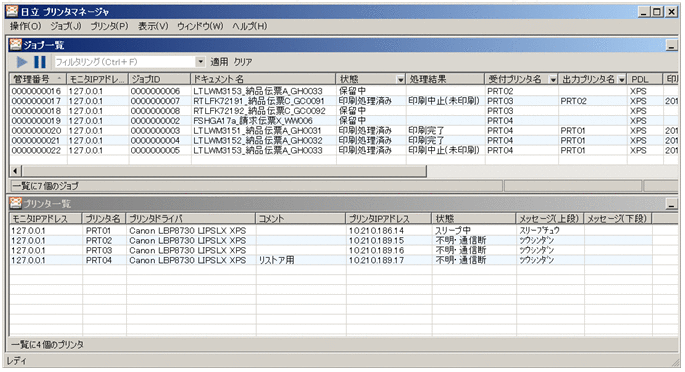
Task: Click the 処理結果 column header
Action: 445,79
